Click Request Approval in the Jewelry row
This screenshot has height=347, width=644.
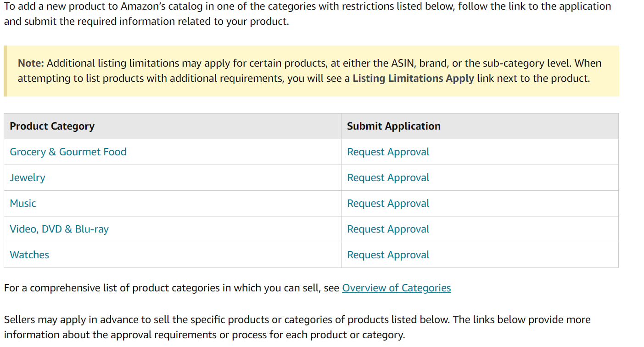click(x=388, y=178)
